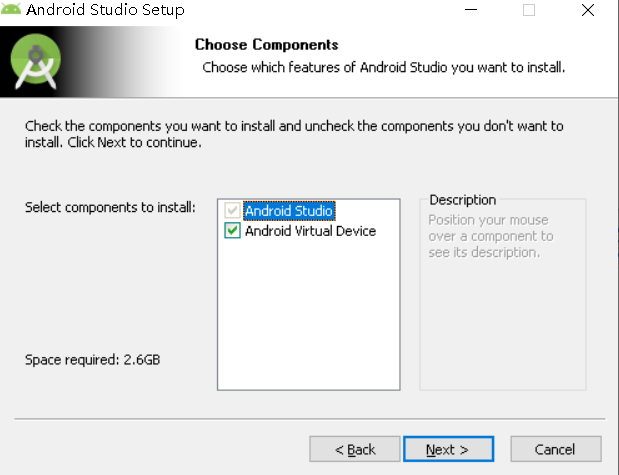Click the 'Space required: 2.6GB' text
The width and height of the screenshot is (619, 475).
coord(92,359)
